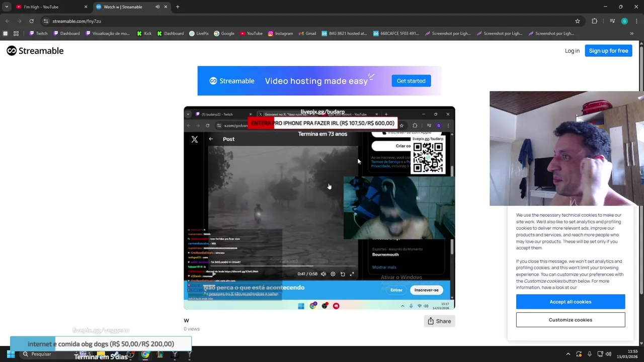Expand the bookmarks bar overflow chevron
This screenshot has height=362, width=644.
pyautogui.click(x=632, y=34)
